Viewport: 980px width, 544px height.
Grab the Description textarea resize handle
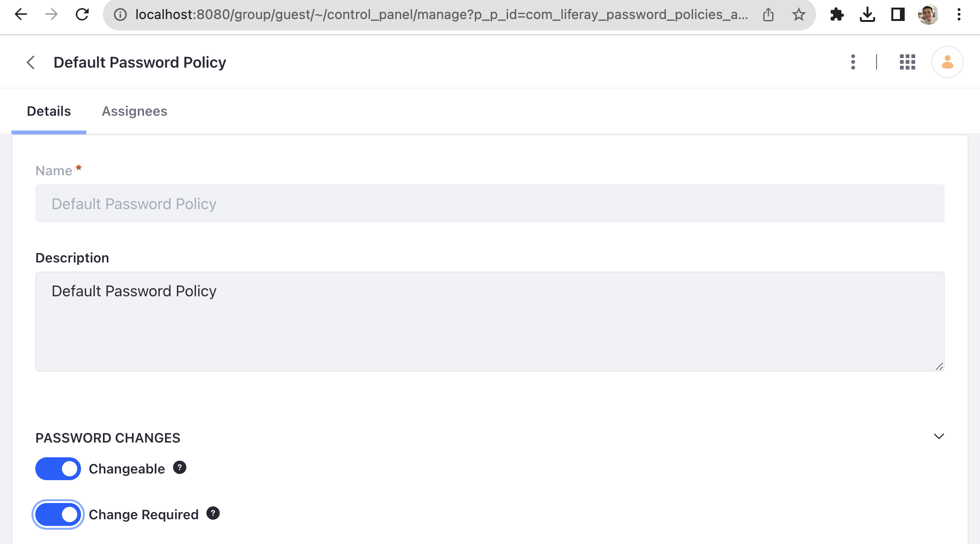939,366
